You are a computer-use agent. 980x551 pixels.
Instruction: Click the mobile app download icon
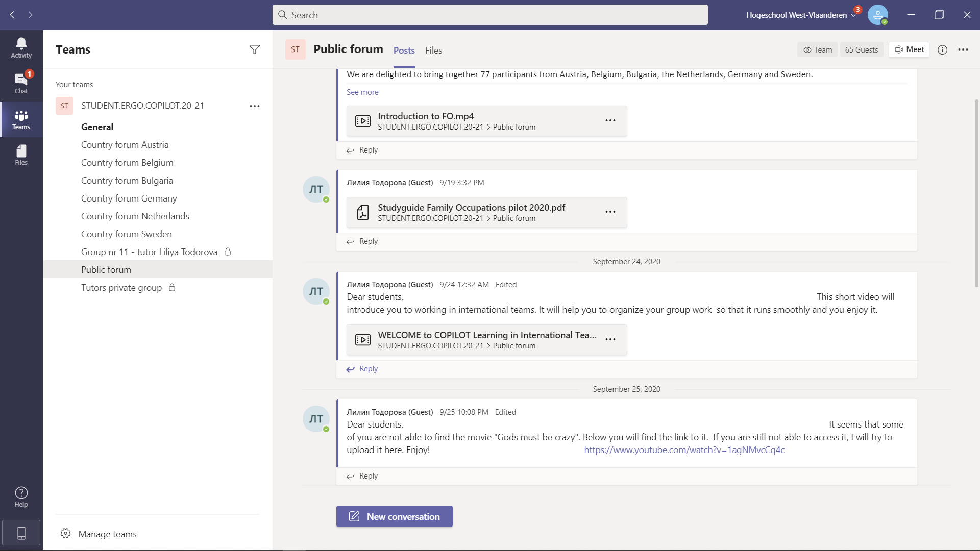click(x=21, y=533)
